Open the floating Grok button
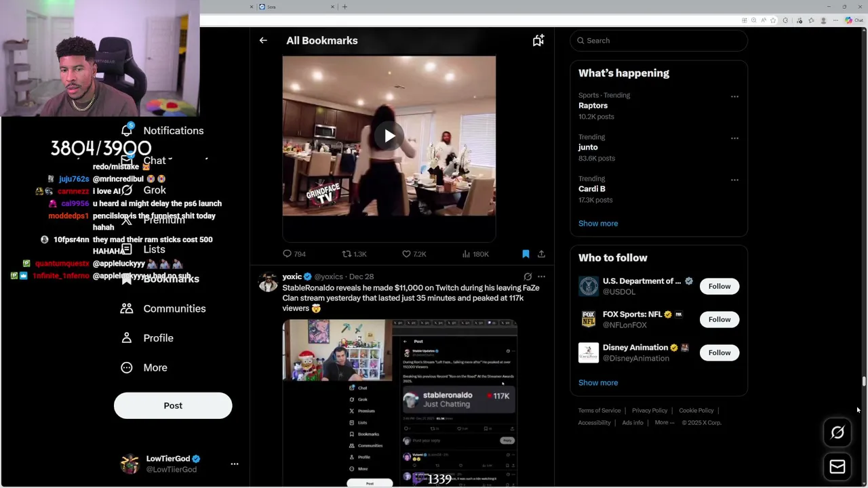 pos(837,433)
